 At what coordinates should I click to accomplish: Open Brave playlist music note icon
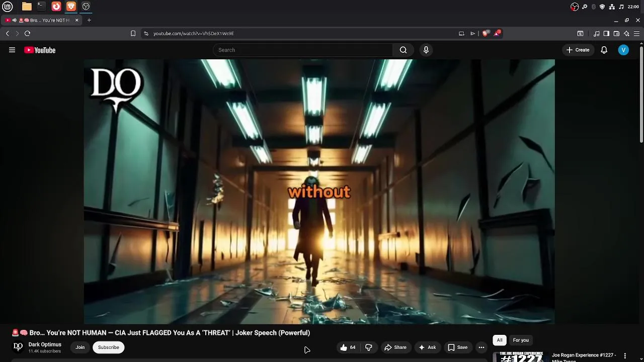[x=596, y=34]
